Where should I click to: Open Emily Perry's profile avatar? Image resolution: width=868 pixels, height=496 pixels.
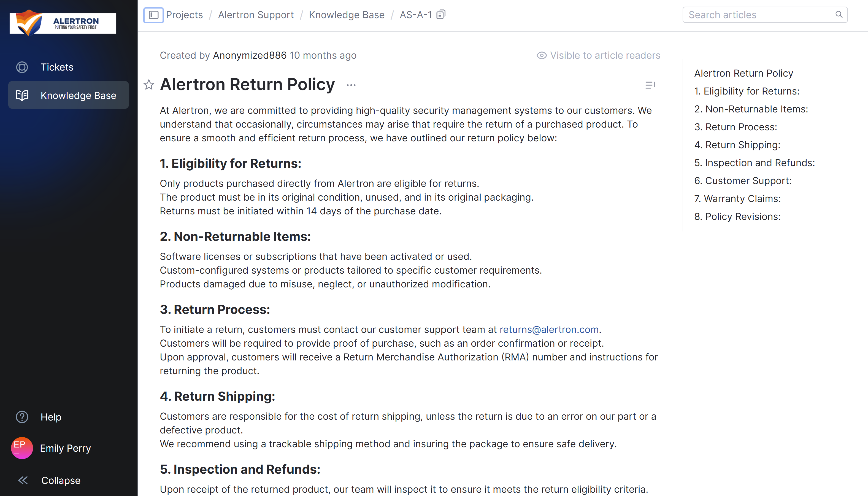tap(22, 448)
